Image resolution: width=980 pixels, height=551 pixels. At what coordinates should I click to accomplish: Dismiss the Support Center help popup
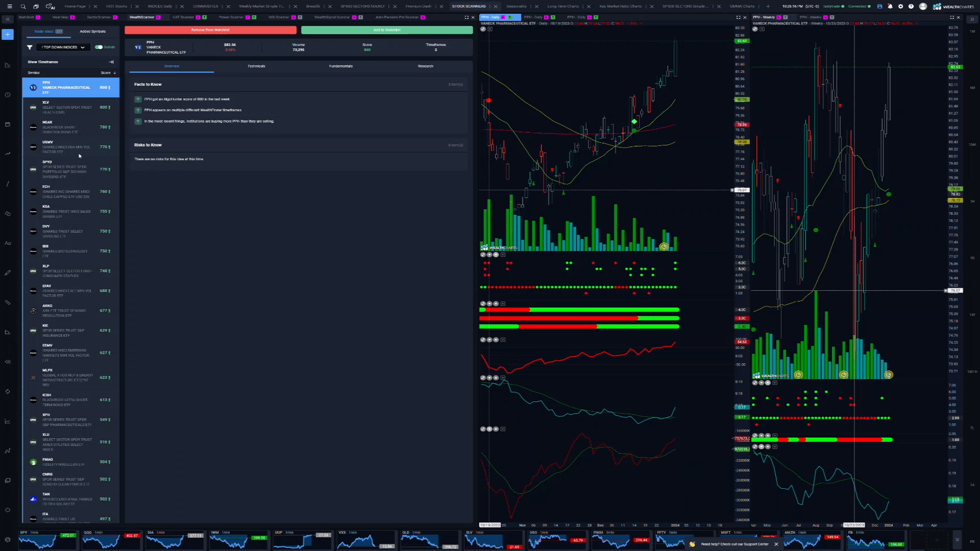(776, 544)
